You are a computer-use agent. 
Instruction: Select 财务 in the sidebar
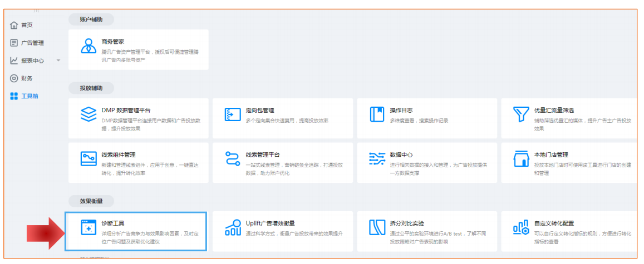[x=26, y=78]
